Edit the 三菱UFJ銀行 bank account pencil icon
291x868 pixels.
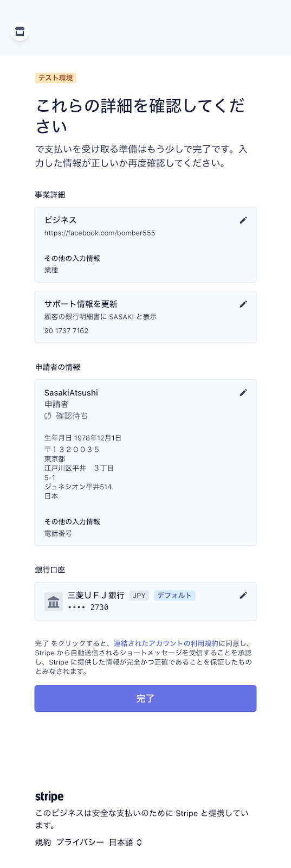(x=243, y=596)
